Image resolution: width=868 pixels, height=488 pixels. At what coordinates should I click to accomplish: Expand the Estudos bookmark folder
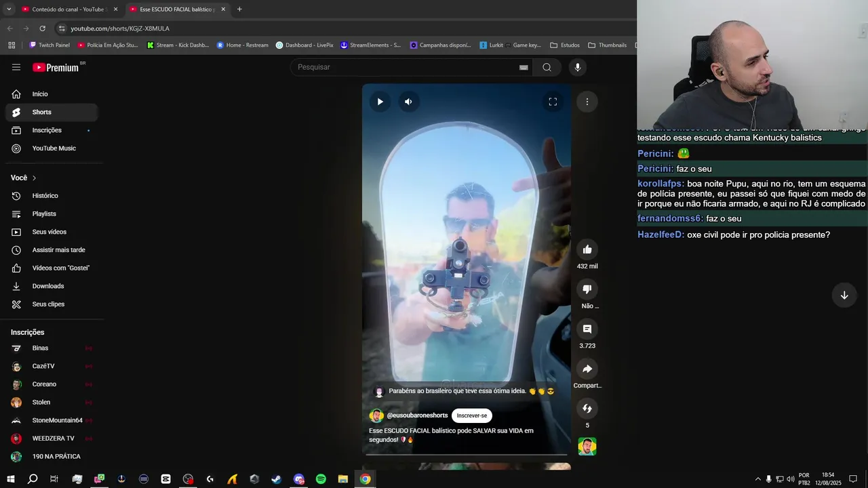[565, 45]
